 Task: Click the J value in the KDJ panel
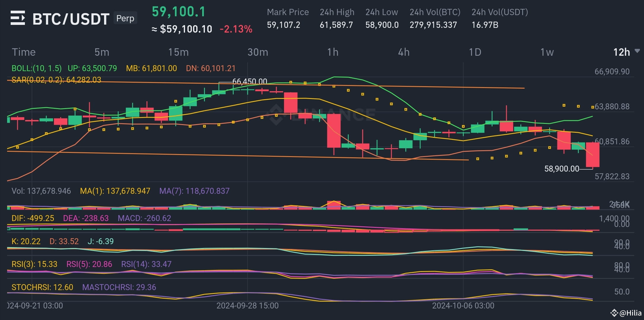coord(101,241)
